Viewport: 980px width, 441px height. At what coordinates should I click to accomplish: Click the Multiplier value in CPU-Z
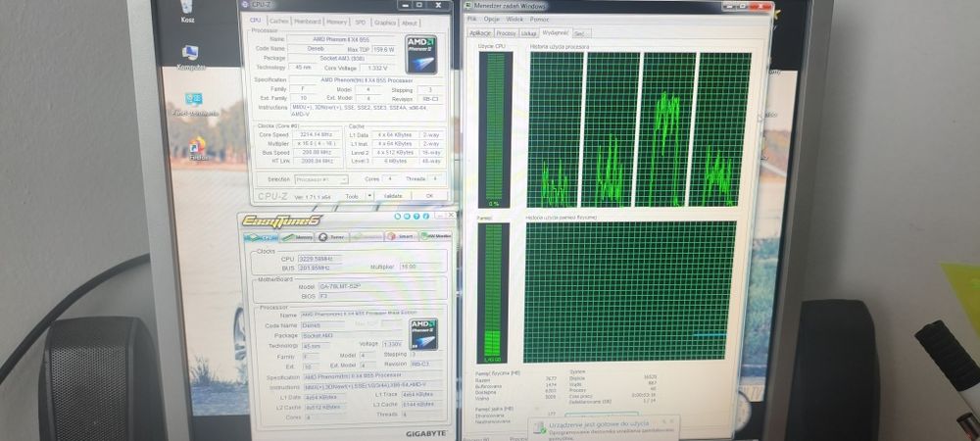click(317, 144)
